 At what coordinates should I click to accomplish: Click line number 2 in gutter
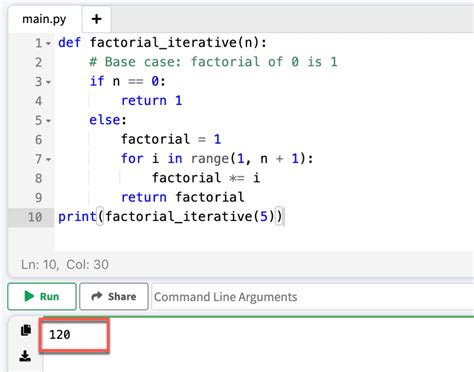(39, 62)
